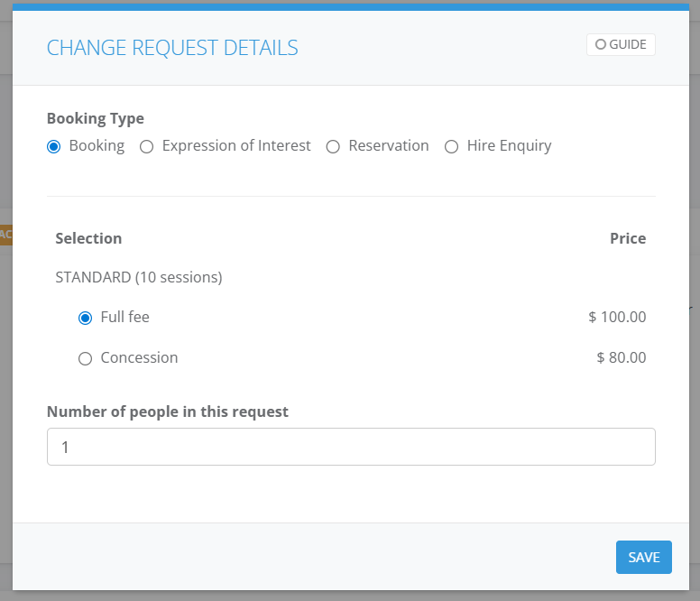The height and width of the screenshot is (601, 700).
Task: Click the $ 80.00 concession price
Action: coord(622,357)
